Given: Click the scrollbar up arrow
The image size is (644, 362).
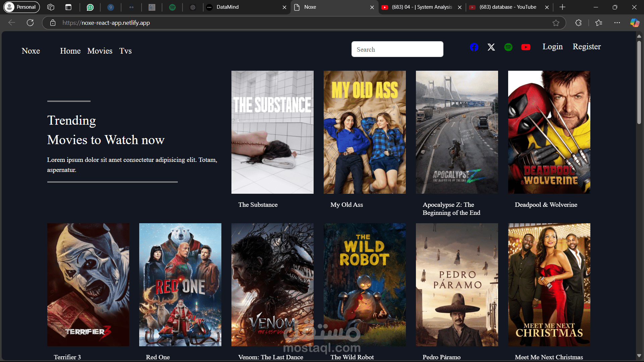Looking at the screenshot, I should pos(639,36).
